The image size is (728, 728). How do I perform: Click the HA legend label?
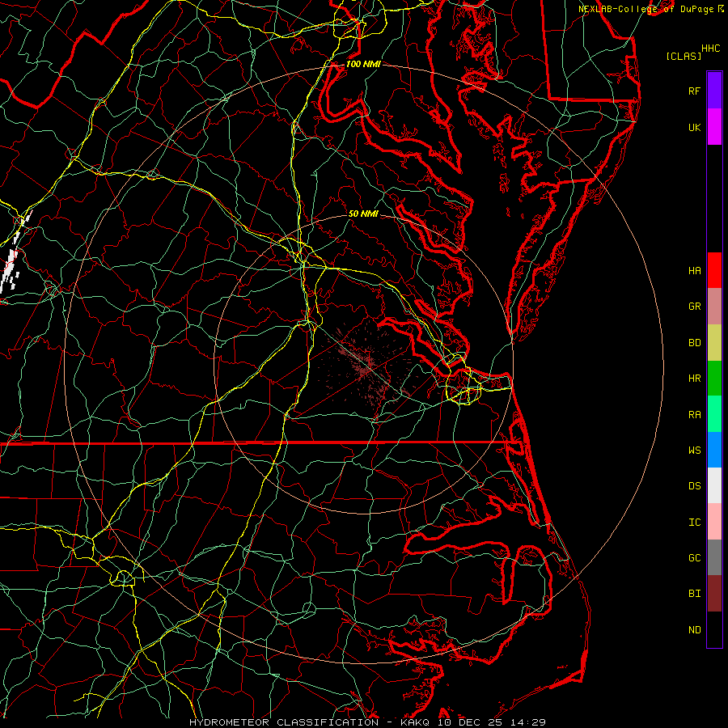(x=694, y=271)
